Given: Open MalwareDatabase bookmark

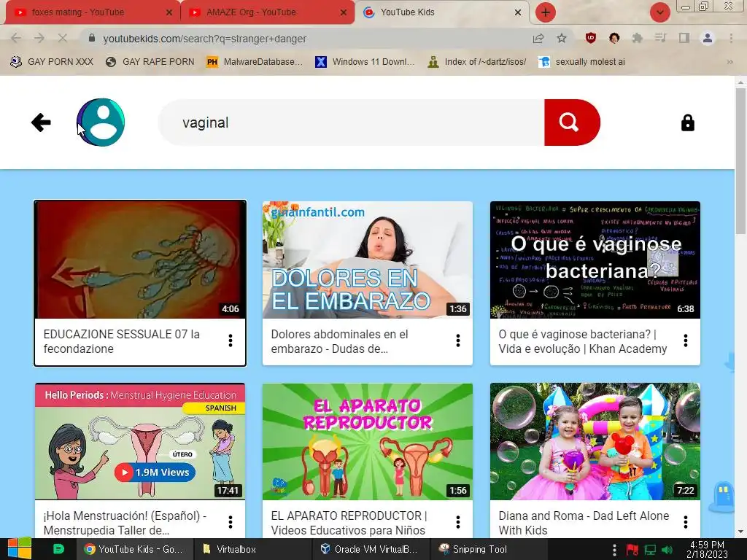Looking at the screenshot, I should click(255, 62).
